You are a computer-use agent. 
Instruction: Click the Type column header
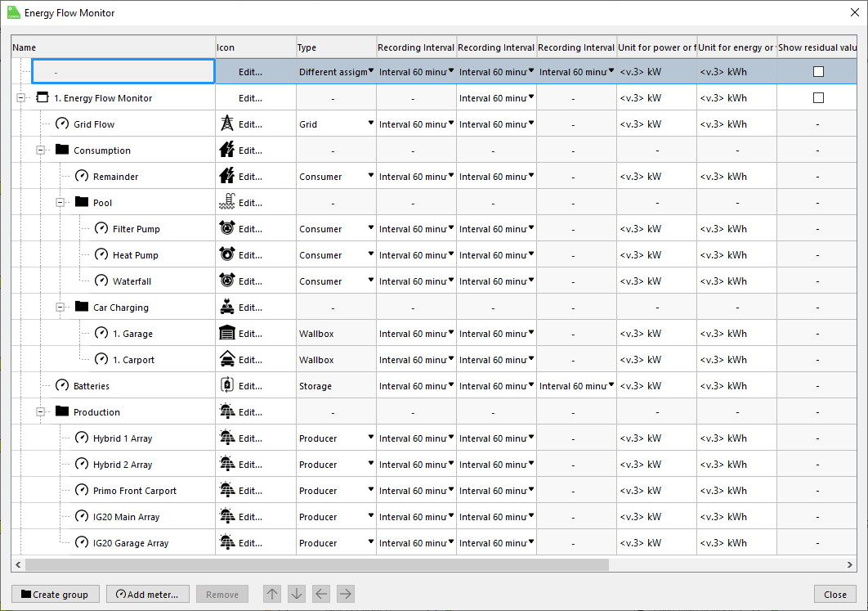(335, 47)
